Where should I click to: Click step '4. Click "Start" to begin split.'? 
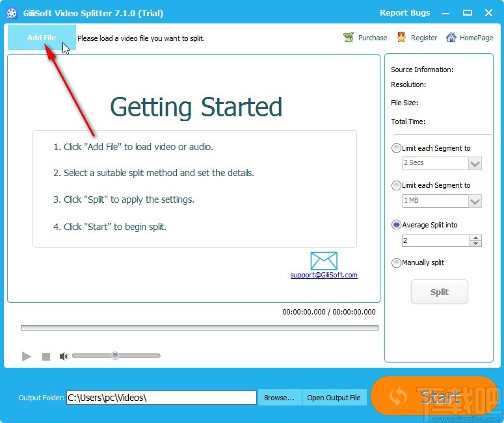pos(110,227)
